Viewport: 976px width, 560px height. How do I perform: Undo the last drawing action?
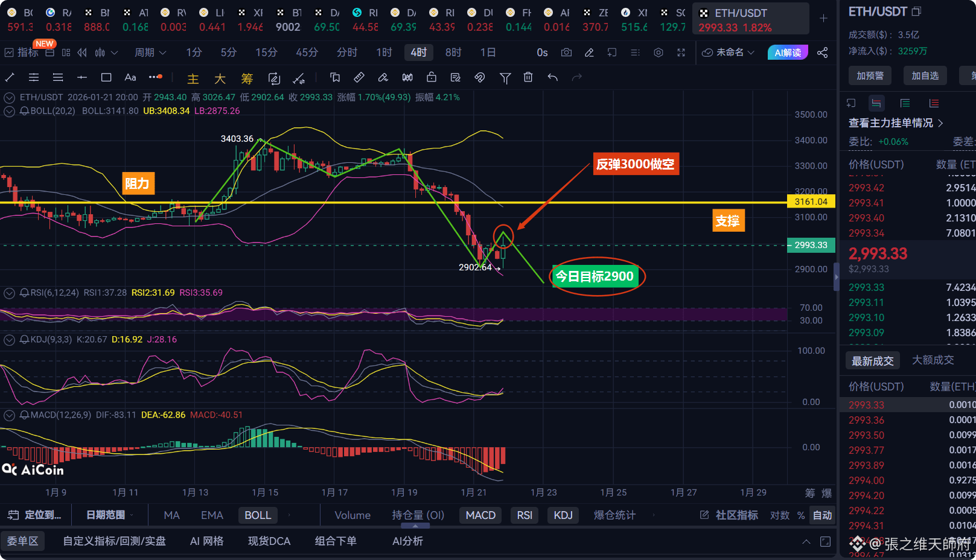552,77
